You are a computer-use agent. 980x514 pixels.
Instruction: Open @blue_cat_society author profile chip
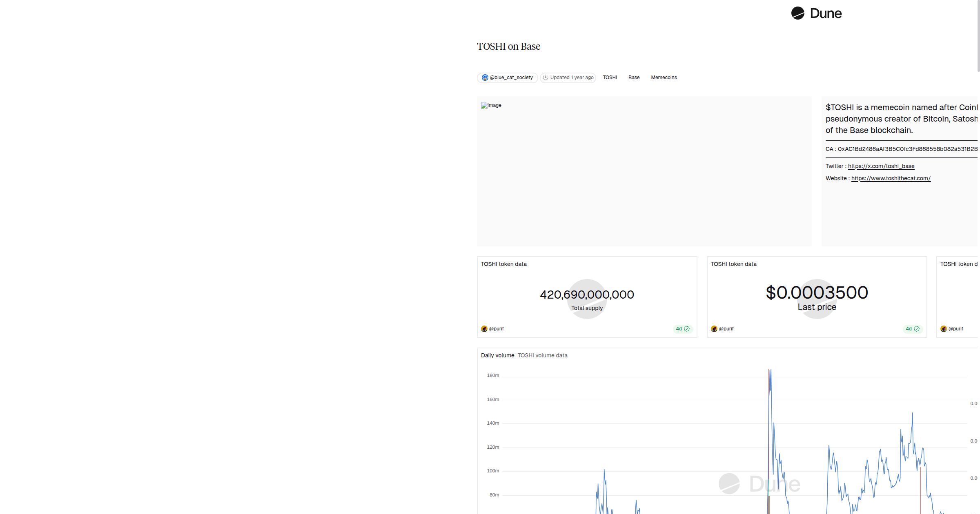(x=507, y=78)
